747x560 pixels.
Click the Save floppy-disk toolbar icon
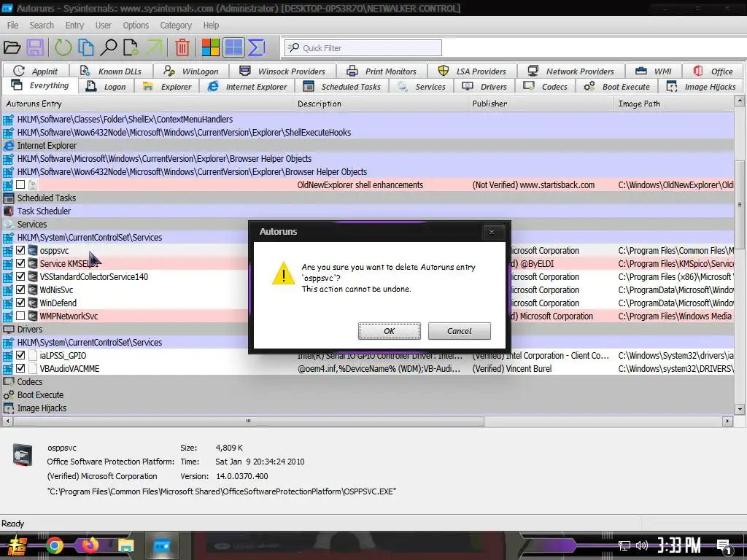(x=35, y=47)
